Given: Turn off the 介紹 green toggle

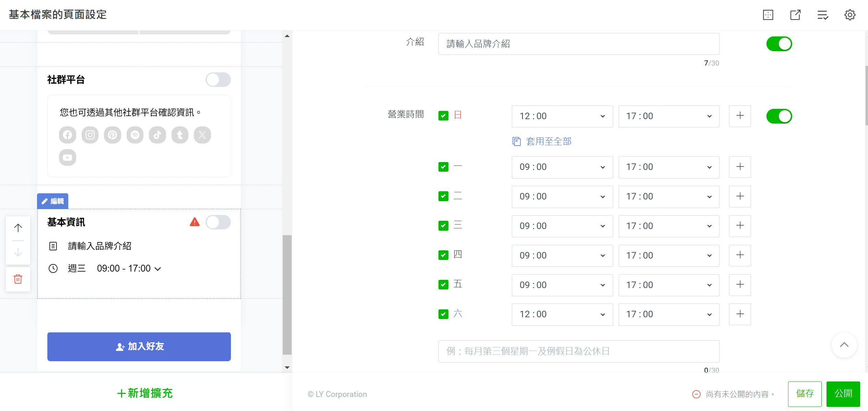Looking at the screenshot, I should click(779, 44).
